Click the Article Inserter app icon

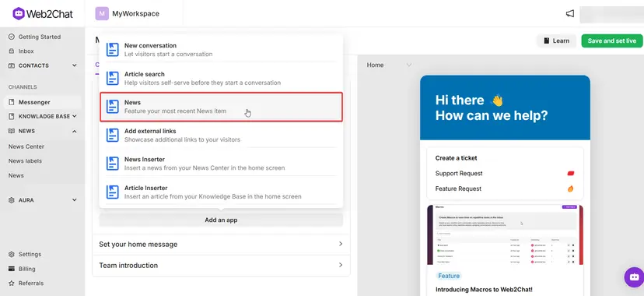[x=113, y=192]
